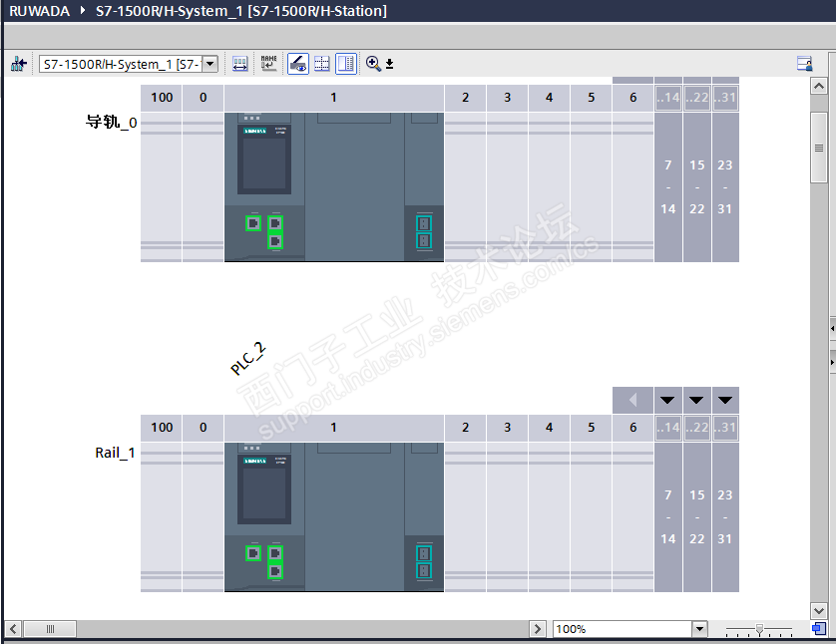The image size is (836, 644).
Task: Click vertical scrollbar down arrow
Action: pyautogui.click(x=819, y=610)
